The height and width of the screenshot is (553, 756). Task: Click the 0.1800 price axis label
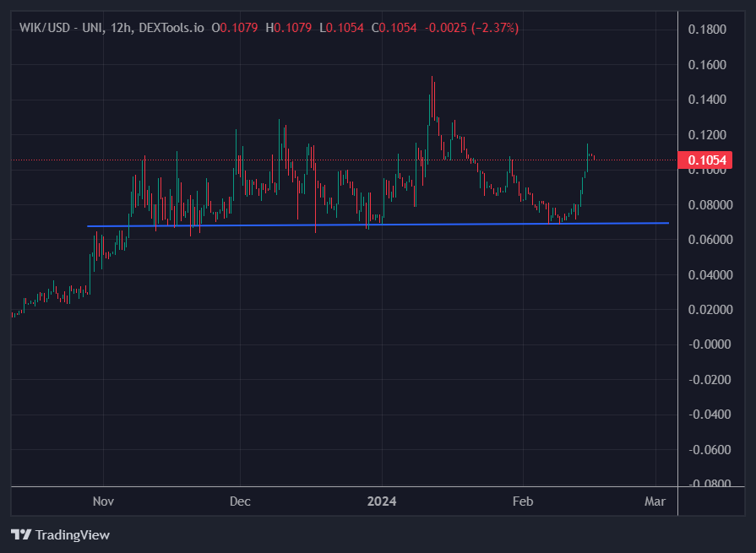point(707,30)
